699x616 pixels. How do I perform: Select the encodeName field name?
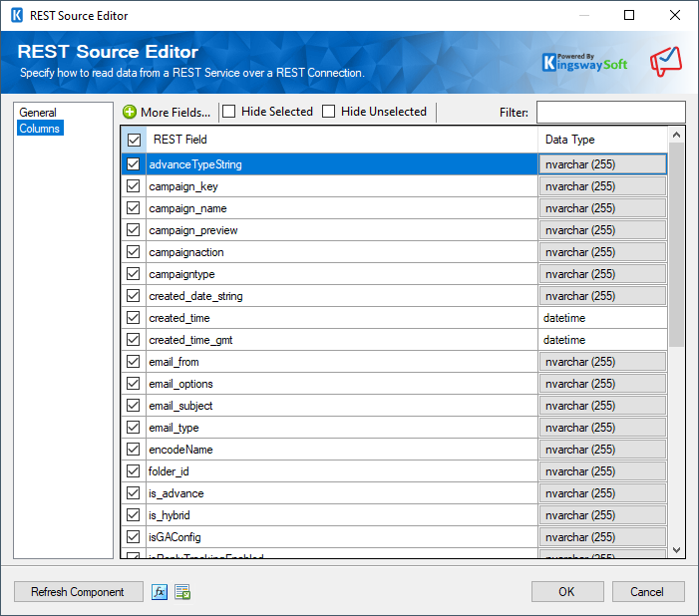[180, 450]
